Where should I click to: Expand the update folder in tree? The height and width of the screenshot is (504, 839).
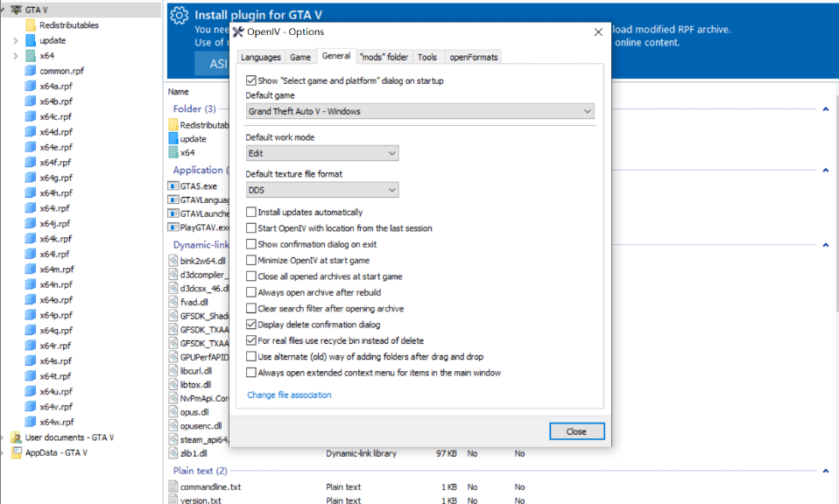click(16, 40)
